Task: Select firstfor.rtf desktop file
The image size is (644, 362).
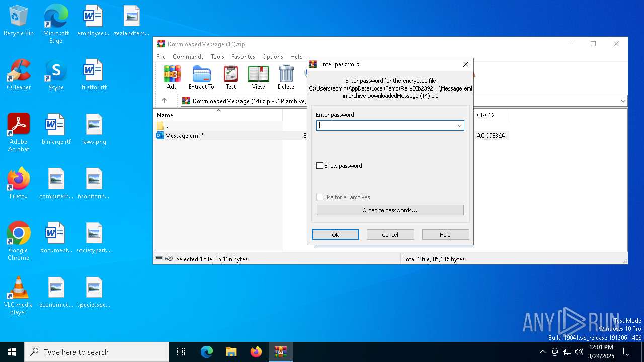Action: (94, 75)
